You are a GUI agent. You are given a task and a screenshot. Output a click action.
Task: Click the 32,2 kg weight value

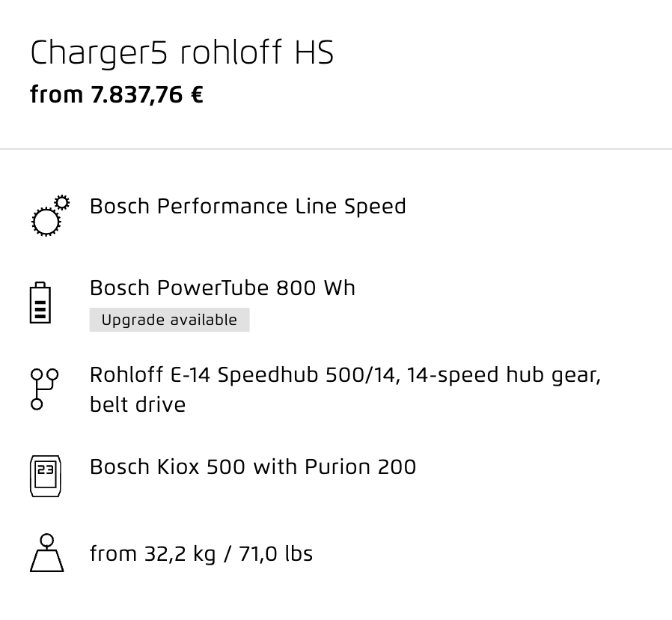coord(180,553)
